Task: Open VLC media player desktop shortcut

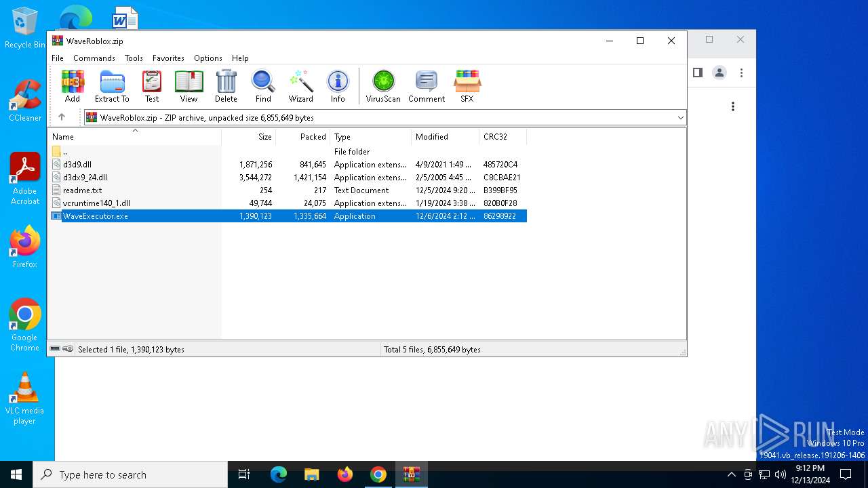Action: (x=25, y=399)
